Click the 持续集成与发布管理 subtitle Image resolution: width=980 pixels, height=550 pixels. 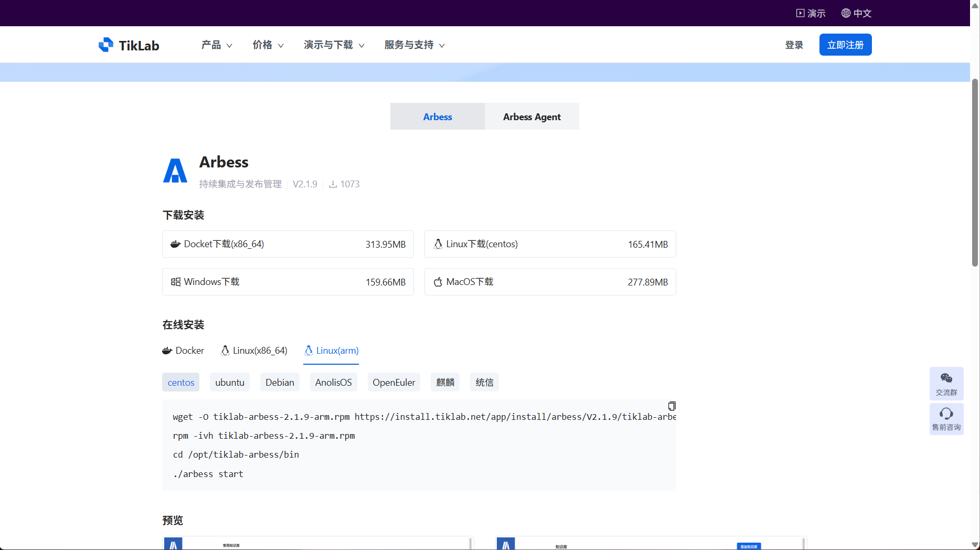240,184
